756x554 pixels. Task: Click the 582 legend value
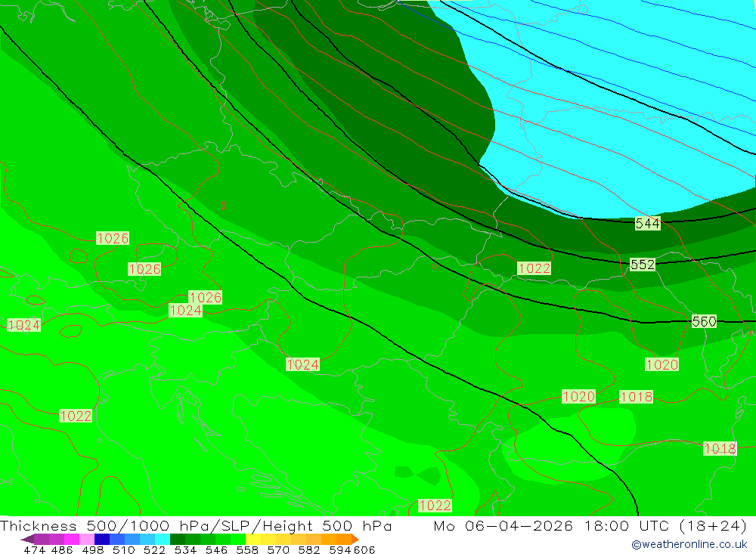308,550
